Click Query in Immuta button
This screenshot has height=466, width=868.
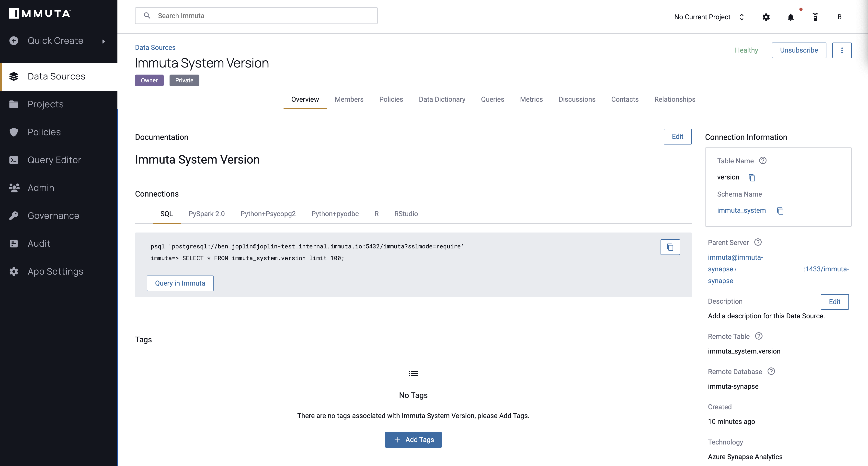[x=180, y=283]
